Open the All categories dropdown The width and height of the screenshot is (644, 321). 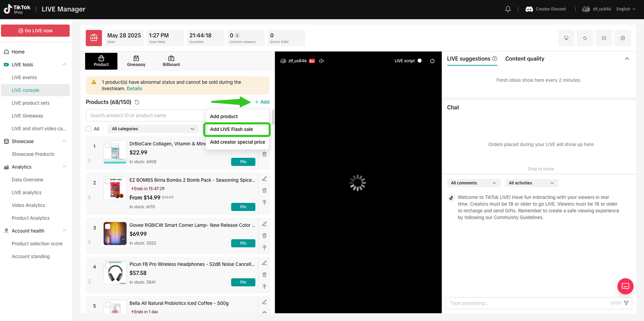(x=153, y=129)
